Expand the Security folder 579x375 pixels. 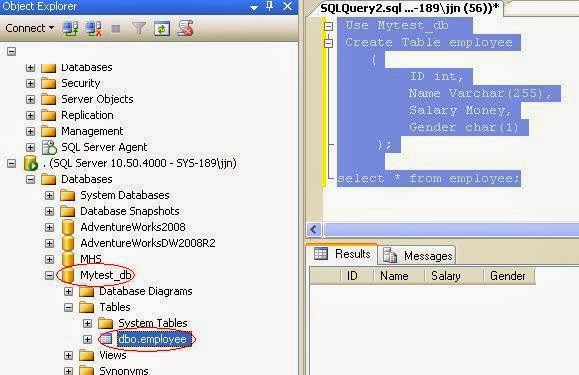pyautogui.click(x=31, y=83)
